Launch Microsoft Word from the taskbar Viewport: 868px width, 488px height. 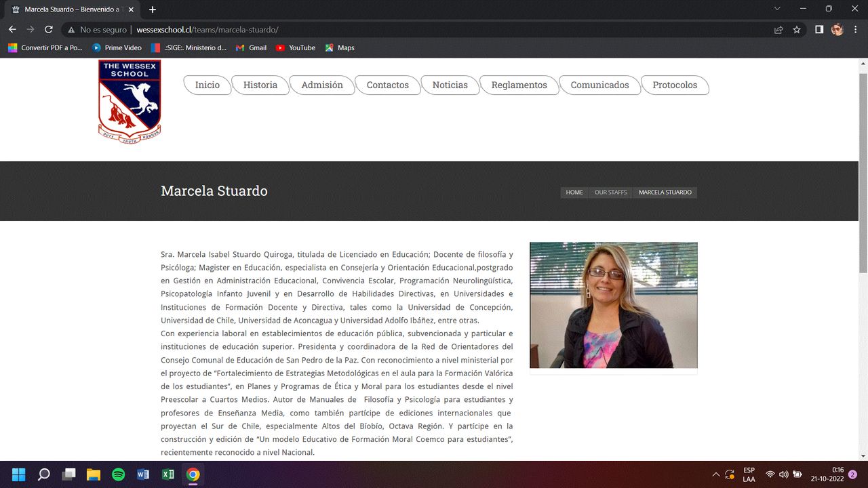click(143, 474)
